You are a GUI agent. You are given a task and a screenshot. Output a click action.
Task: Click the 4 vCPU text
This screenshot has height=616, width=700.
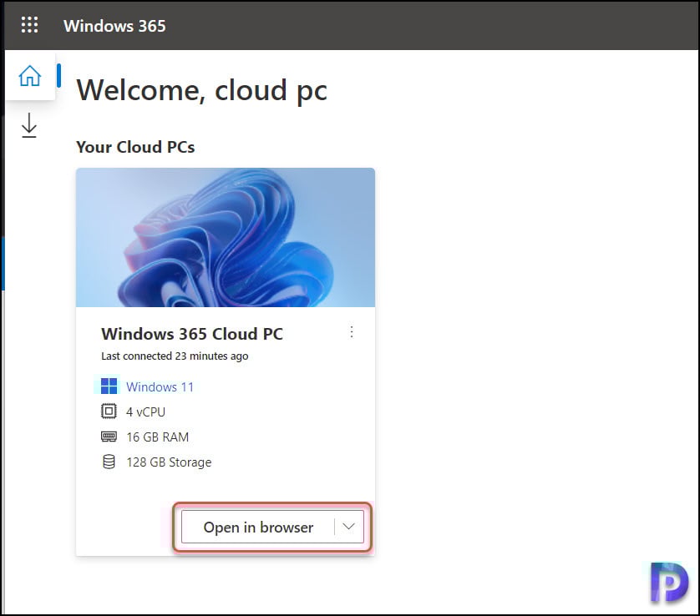145,412
